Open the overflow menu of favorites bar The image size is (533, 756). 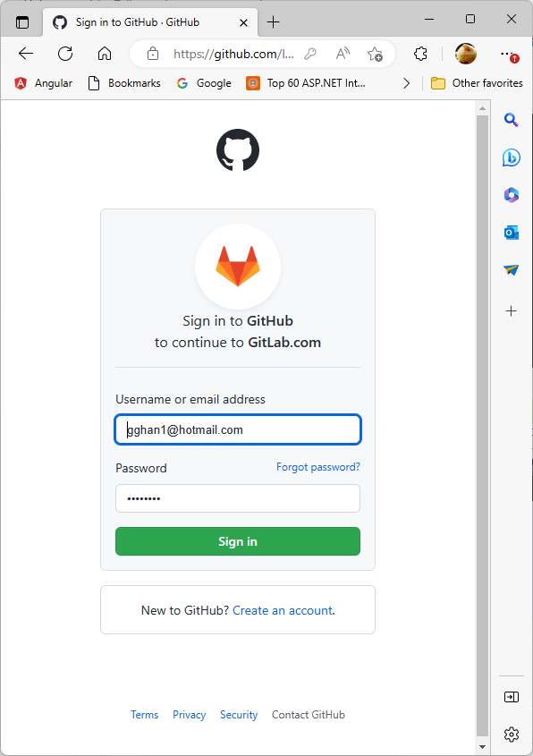406,82
